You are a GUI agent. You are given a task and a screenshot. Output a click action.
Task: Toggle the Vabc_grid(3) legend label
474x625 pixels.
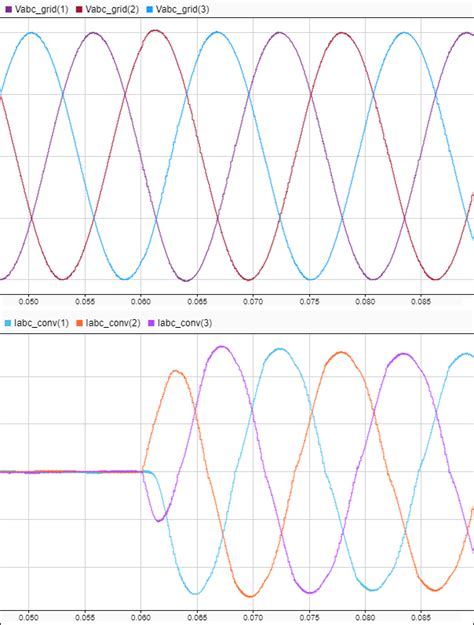click(x=183, y=10)
